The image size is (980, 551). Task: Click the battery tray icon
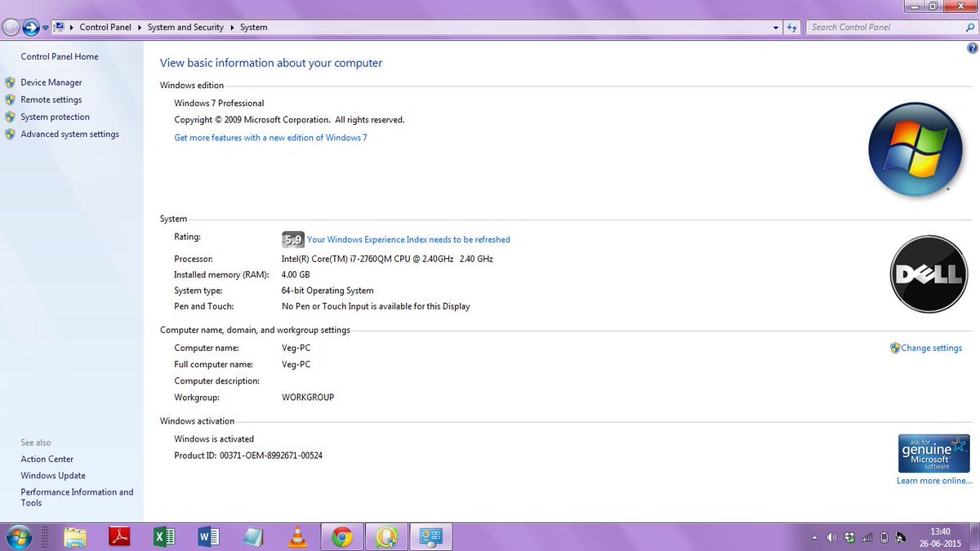point(883,537)
